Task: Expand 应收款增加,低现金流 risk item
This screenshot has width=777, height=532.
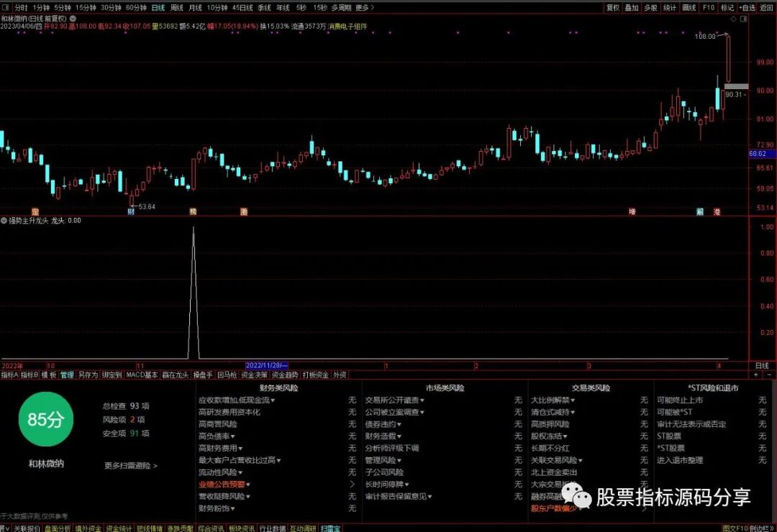Action: coord(237,400)
